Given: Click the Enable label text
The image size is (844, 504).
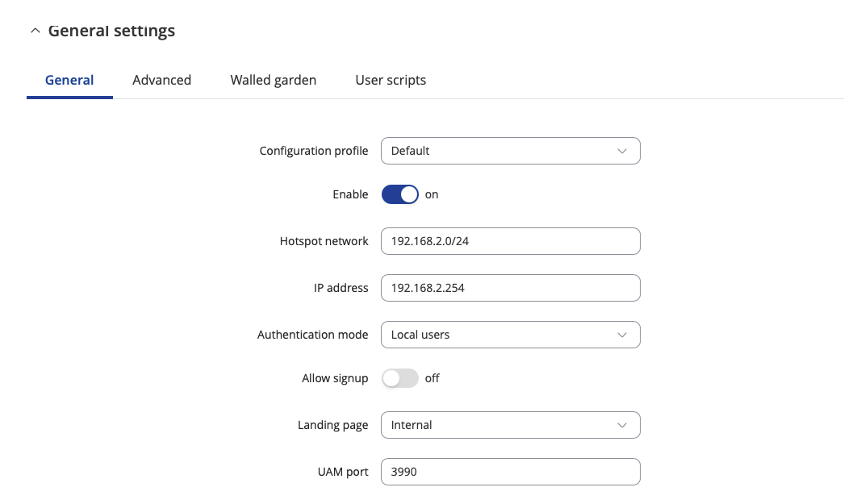Looking at the screenshot, I should tap(350, 194).
